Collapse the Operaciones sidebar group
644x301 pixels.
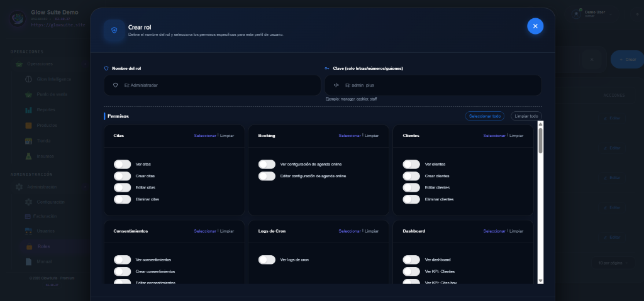(x=85, y=64)
